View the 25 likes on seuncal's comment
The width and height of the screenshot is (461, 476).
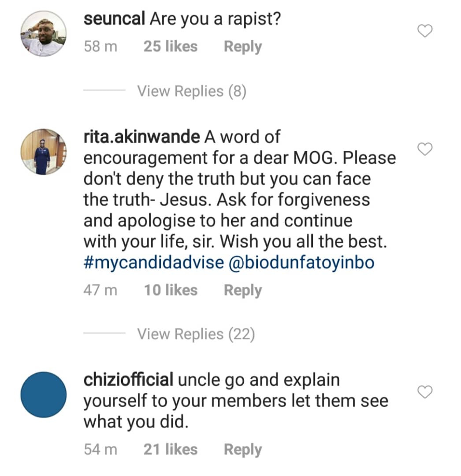tap(170, 47)
